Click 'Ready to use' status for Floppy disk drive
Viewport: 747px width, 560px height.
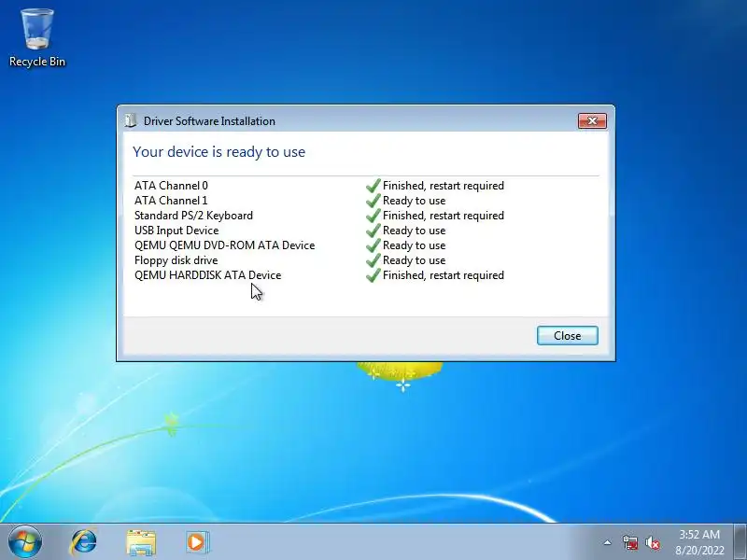(x=414, y=260)
